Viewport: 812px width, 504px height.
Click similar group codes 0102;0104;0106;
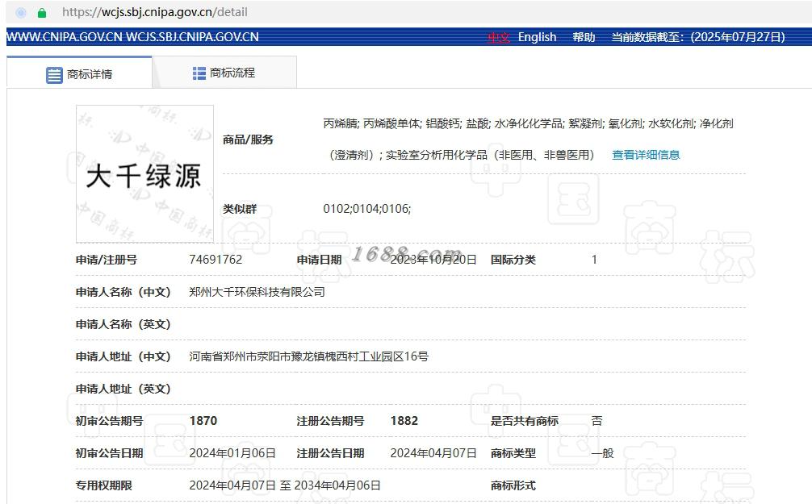click(x=366, y=209)
